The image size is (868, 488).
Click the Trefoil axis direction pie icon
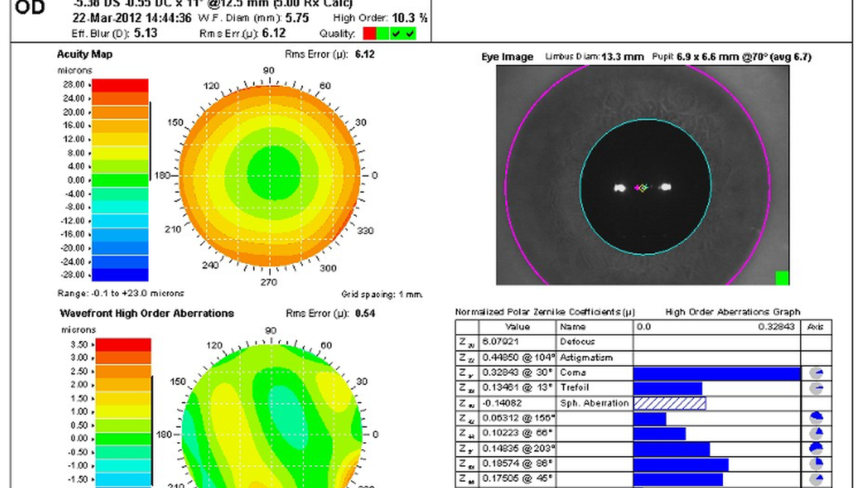(816, 388)
